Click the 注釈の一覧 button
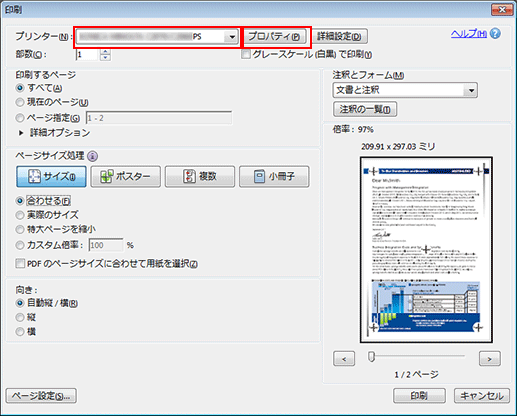This screenshot has width=517, height=416. [x=365, y=109]
